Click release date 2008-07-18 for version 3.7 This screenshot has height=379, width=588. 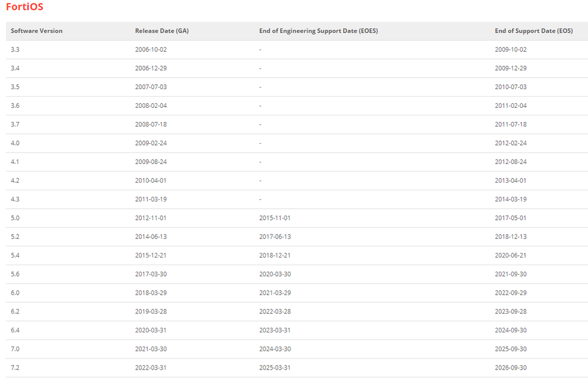point(151,124)
